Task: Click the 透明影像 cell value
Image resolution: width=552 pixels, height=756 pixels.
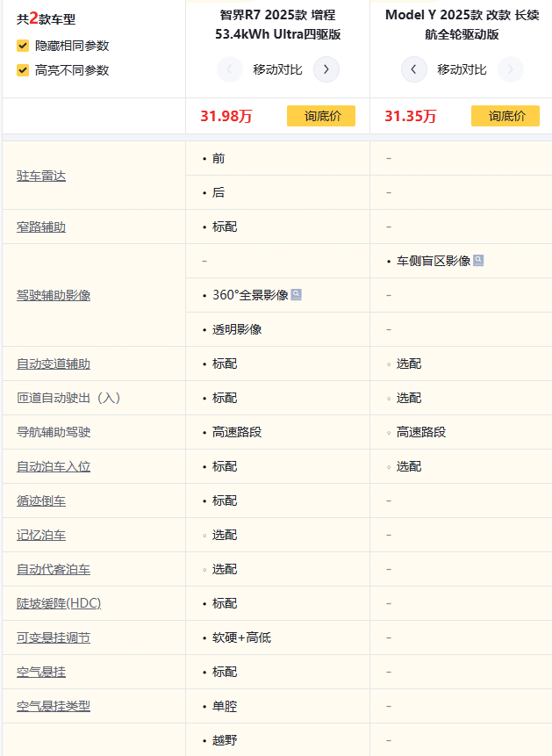Action: 237,329
